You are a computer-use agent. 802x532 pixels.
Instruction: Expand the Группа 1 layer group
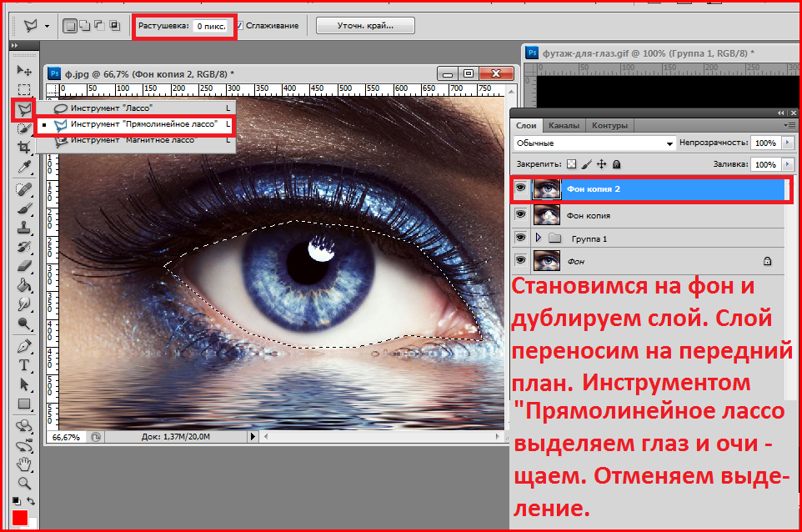[538, 238]
